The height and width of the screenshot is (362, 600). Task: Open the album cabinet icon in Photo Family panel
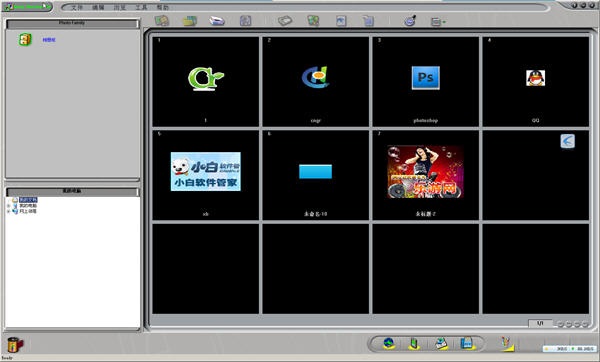(x=25, y=39)
